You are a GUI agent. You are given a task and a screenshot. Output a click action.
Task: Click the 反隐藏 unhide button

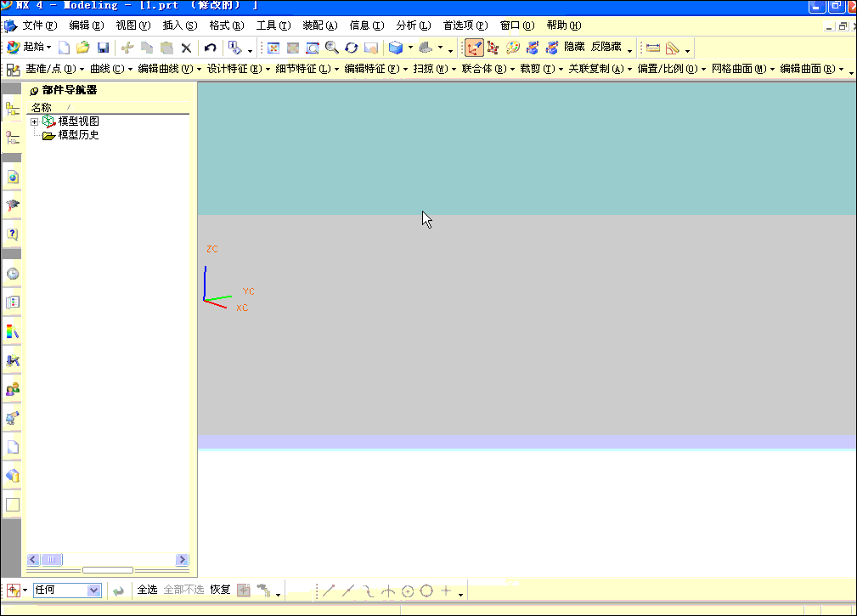coord(606,47)
